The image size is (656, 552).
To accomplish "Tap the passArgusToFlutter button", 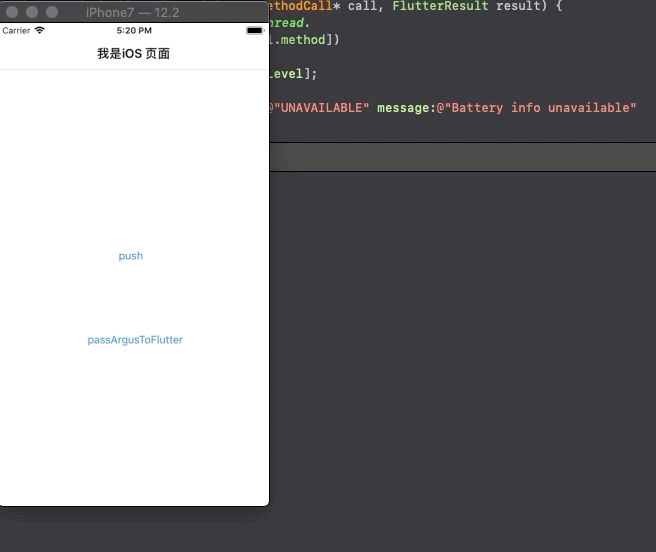I will coord(135,340).
